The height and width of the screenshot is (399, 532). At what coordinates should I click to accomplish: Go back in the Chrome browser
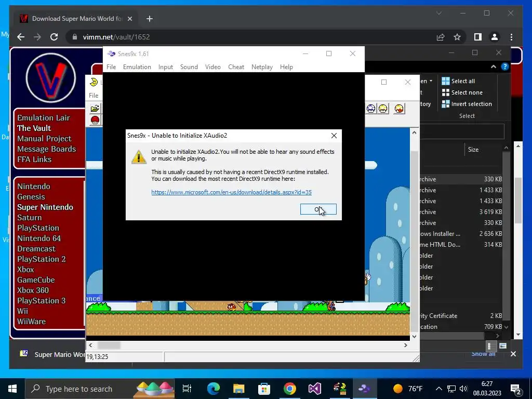point(21,37)
